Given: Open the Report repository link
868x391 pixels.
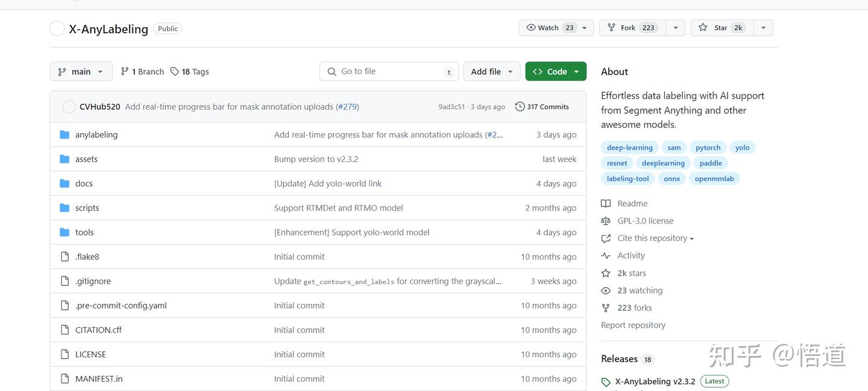Looking at the screenshot, I should [633, 325].
